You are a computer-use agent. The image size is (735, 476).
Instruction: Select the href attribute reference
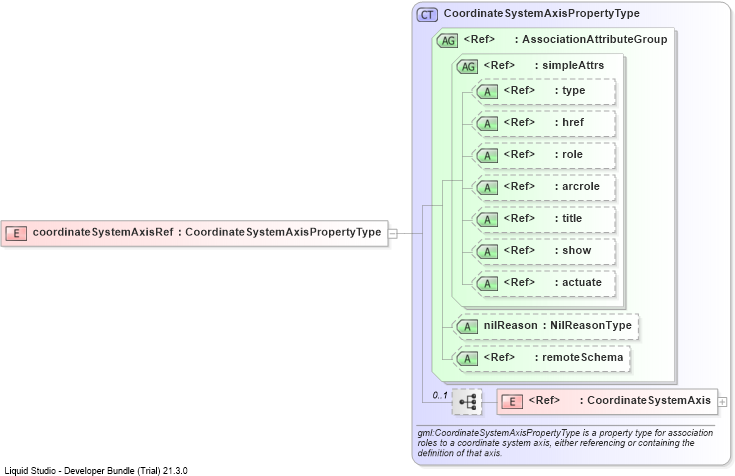tap(544, 122)
